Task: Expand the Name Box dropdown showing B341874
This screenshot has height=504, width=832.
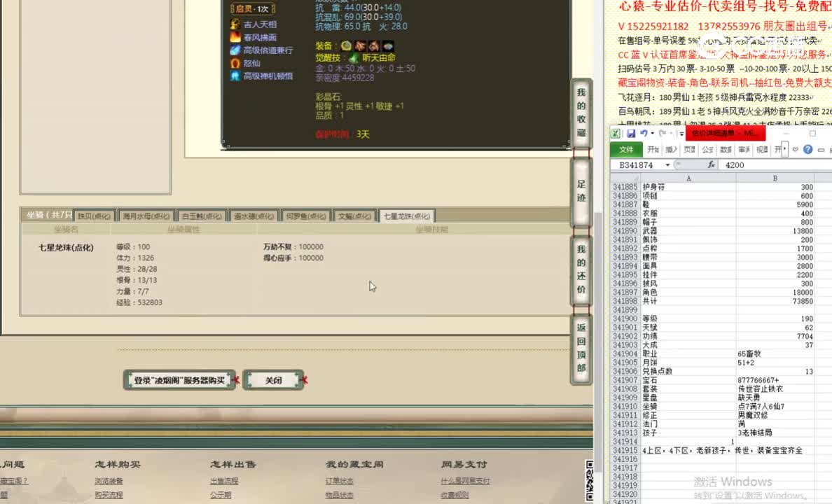Action: tap(667, 164)
